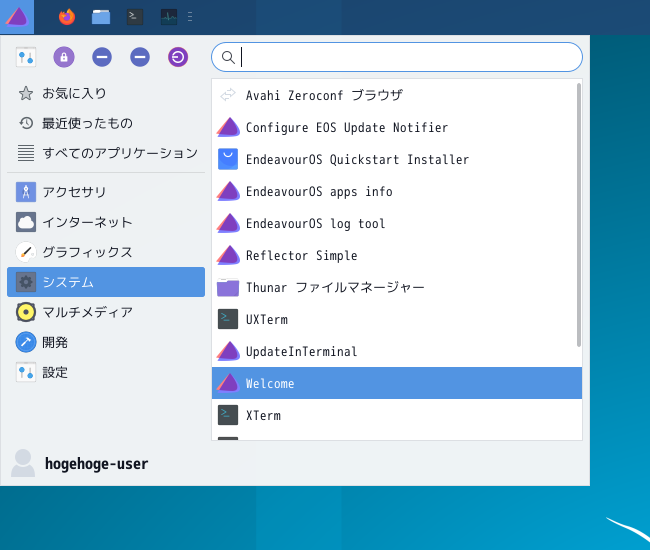Open 最近使ったもの recently used category
The height and width of the screenshot is (550, 650).
[106, 123]
